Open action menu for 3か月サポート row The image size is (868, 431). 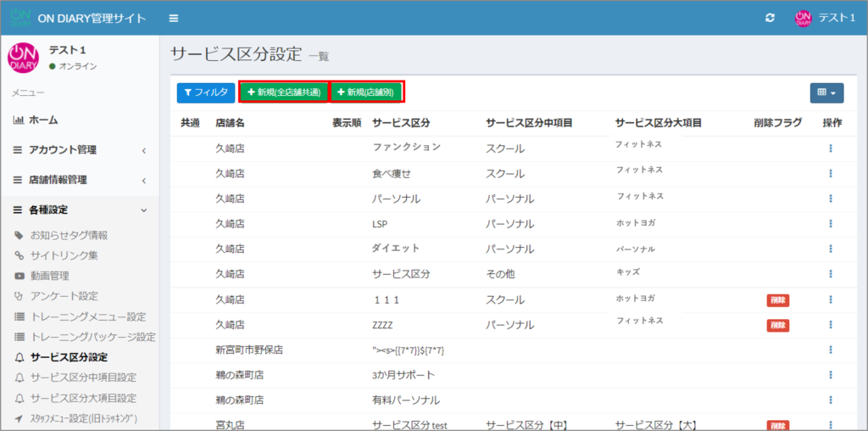coord(831,375)
